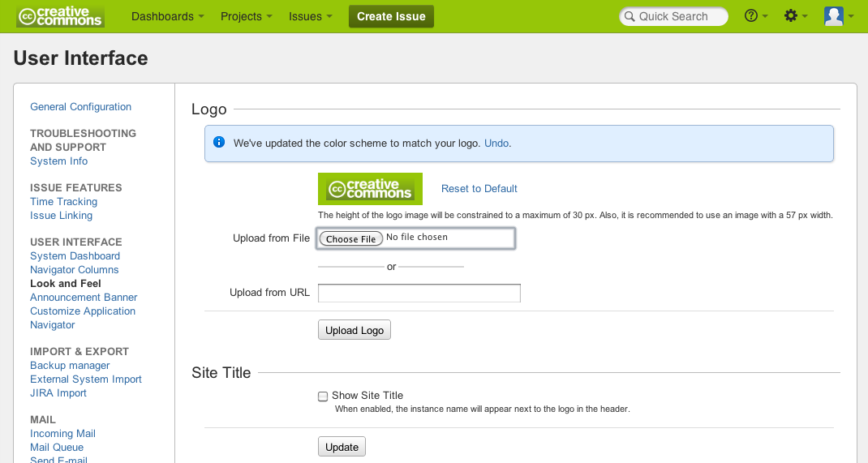The height and width of the screenshot is (463, 868).
Task: Open Announcement Banner in sidebar
Action: click(x=84, y=297)
